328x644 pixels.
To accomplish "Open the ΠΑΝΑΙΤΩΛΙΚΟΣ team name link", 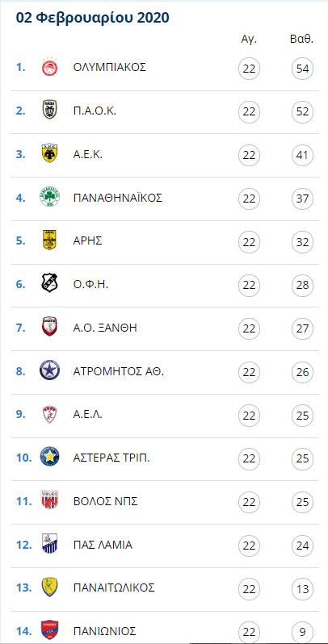I will (114, 588).
